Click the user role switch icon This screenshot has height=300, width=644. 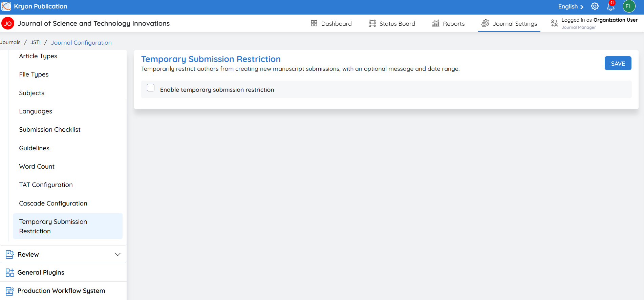(554, 23)
